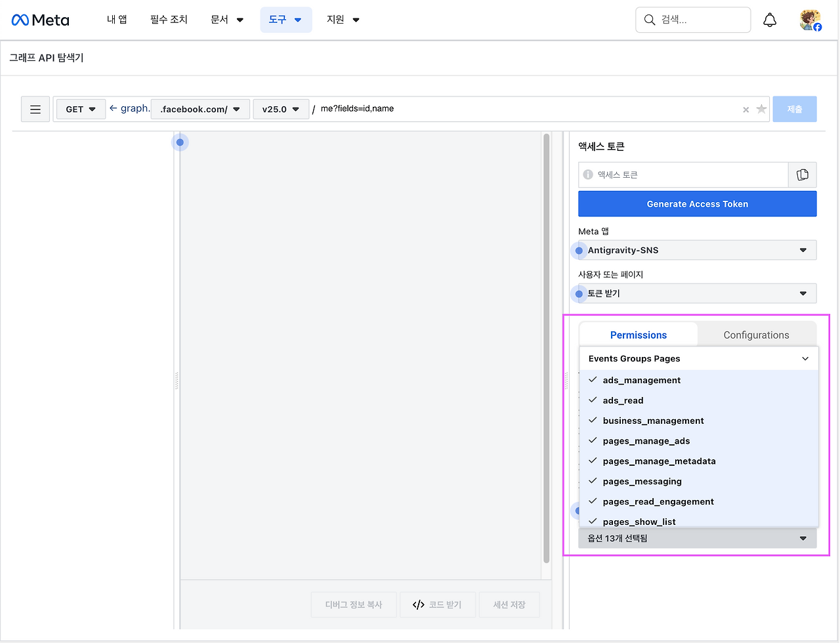Click the 액세스 토큰 input field
This screenshot has height=643, width=840.
(x=683, y=175)
